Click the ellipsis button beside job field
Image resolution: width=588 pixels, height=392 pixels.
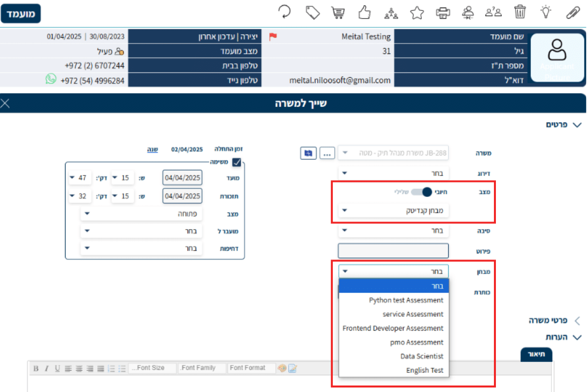[x=327, y=153]
